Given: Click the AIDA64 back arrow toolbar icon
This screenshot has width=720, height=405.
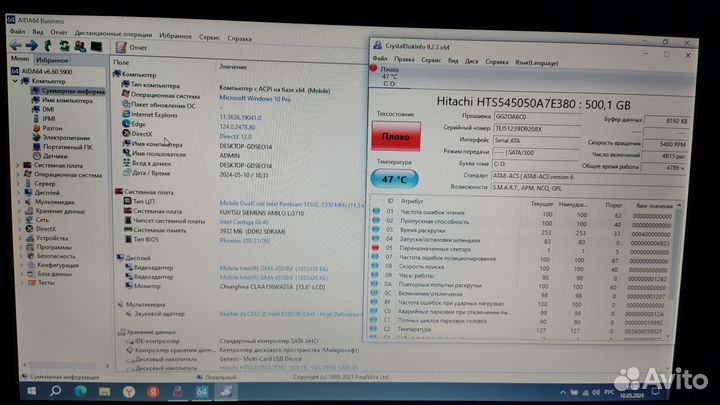Looking at the screenshot, I should tap(16, 45).
